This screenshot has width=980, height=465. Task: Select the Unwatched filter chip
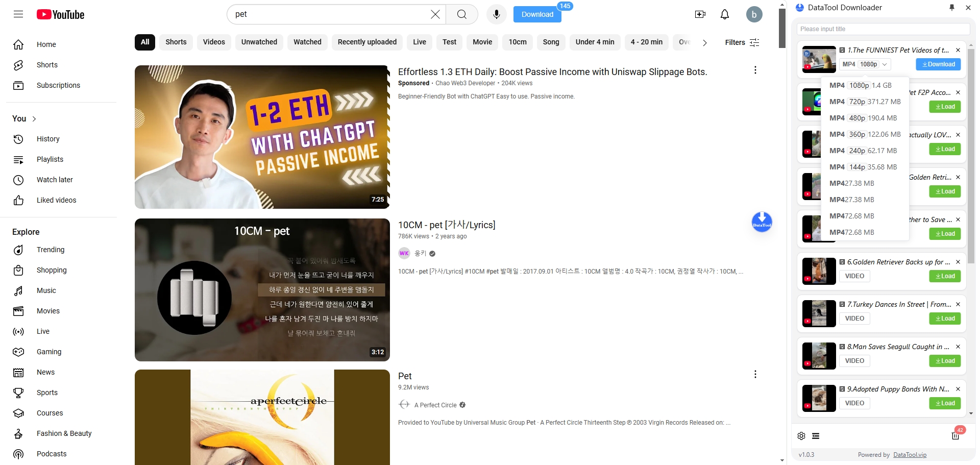coord(259,42)
